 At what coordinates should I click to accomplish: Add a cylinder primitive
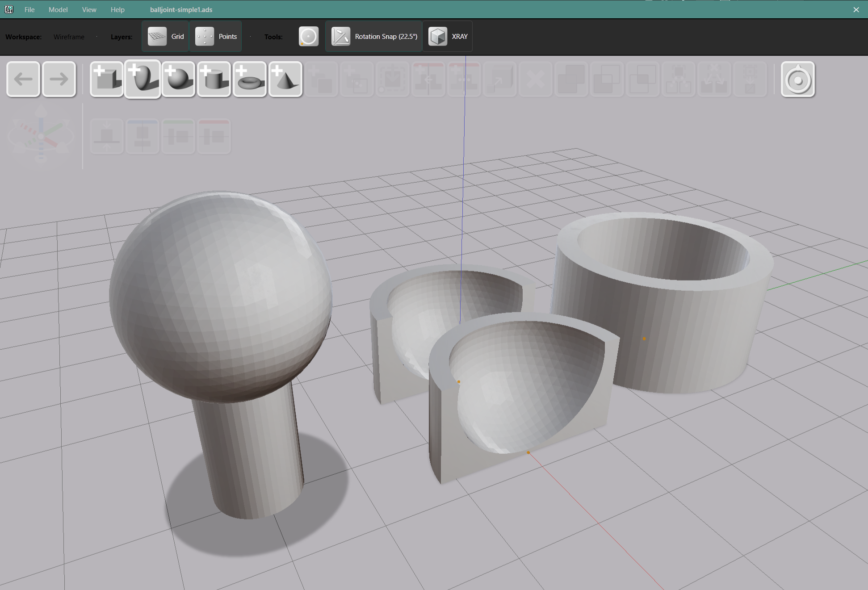tap(214, 79)
